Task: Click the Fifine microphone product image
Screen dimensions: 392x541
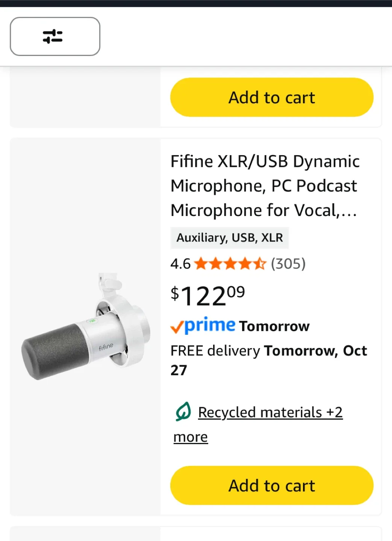Action: pos(86,326)
